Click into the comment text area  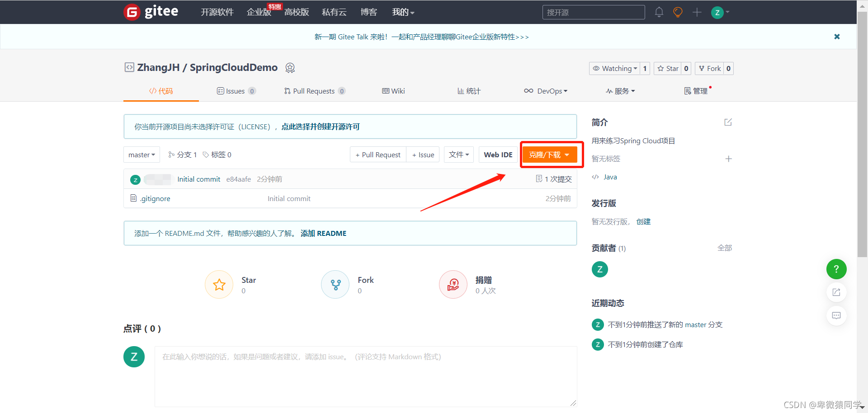pyautogui.click(x=366, y=376)
